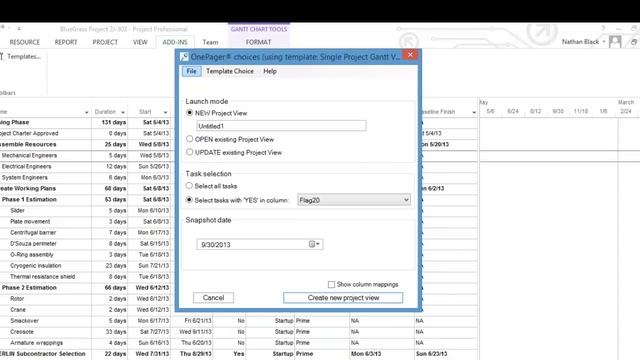Select the Centrifugal barrier task

pyautogui.click(x=33, y=233)
